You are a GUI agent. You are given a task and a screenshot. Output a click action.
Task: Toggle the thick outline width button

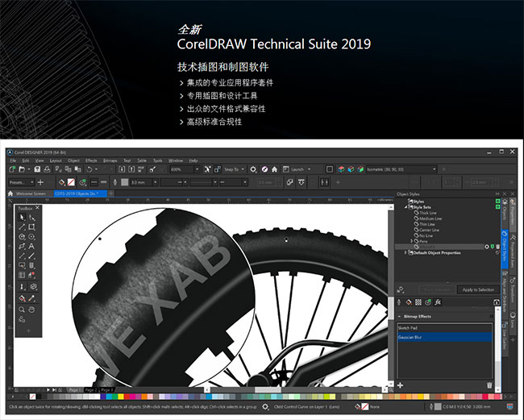(104, 182)
